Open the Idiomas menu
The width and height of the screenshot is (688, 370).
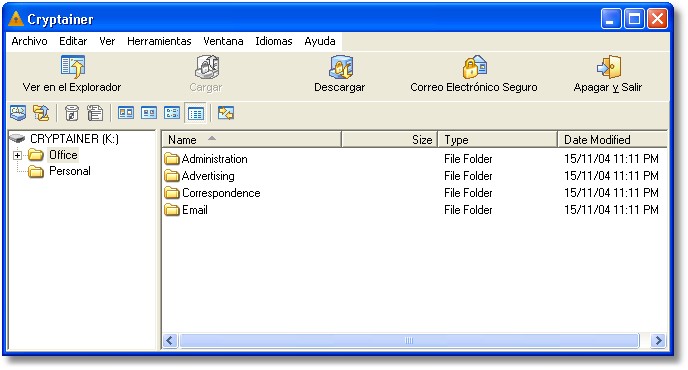coord(274,41)
